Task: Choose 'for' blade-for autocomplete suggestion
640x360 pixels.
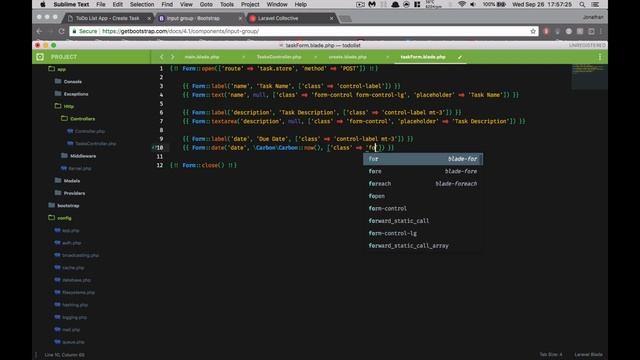Action: tap(423, 159)
